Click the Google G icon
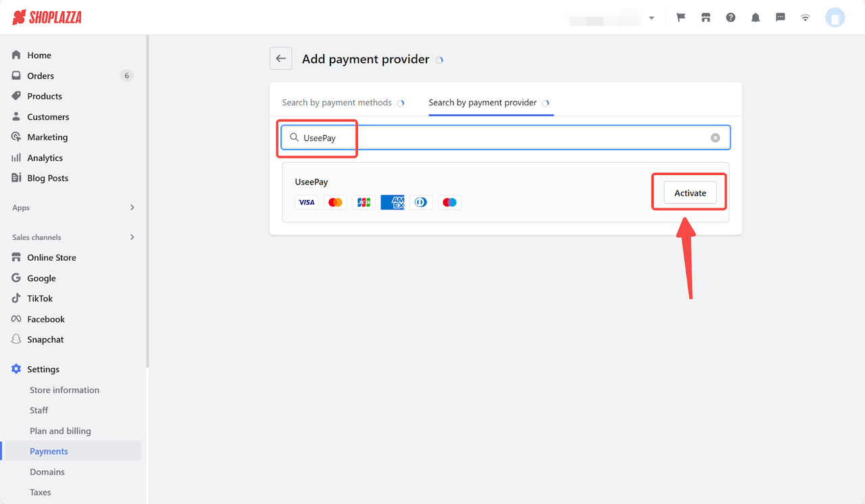865x504 pixels. point(16,278)
